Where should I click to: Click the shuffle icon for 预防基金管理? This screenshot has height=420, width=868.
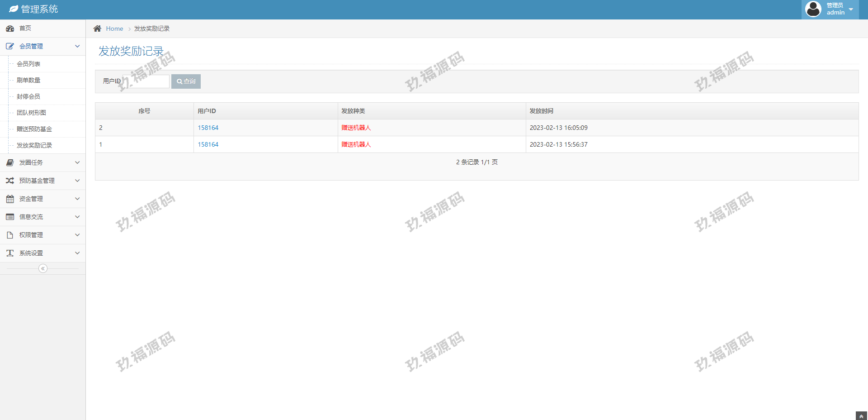tap(10, 181)
